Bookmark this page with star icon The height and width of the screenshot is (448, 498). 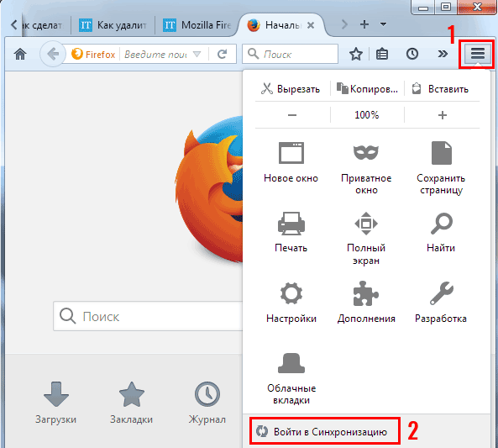[x=356, y=54]
